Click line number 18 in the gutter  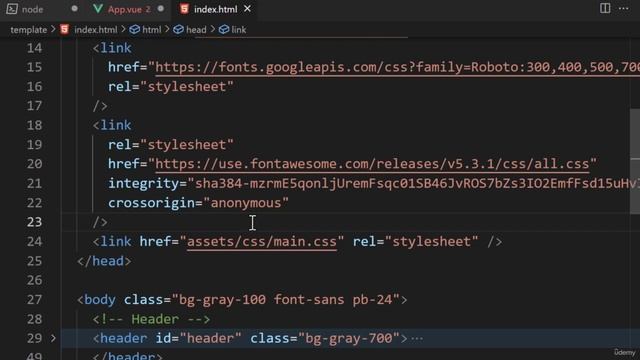(34, 125)
